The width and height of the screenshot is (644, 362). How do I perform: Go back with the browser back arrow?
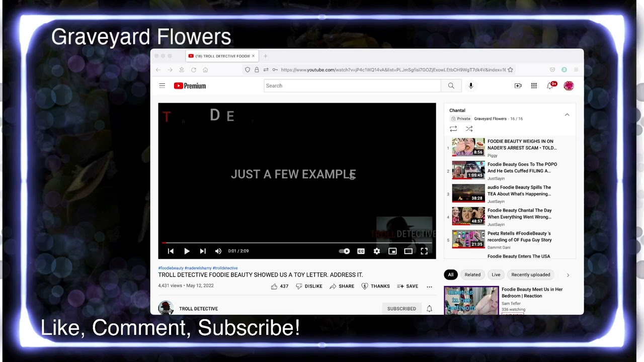[158, 70]
